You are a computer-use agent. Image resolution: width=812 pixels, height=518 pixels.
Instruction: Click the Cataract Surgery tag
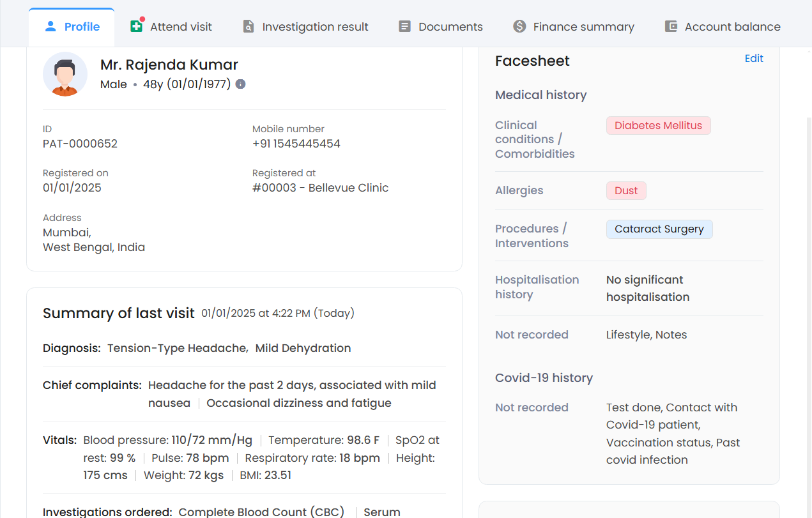point(659,229)
